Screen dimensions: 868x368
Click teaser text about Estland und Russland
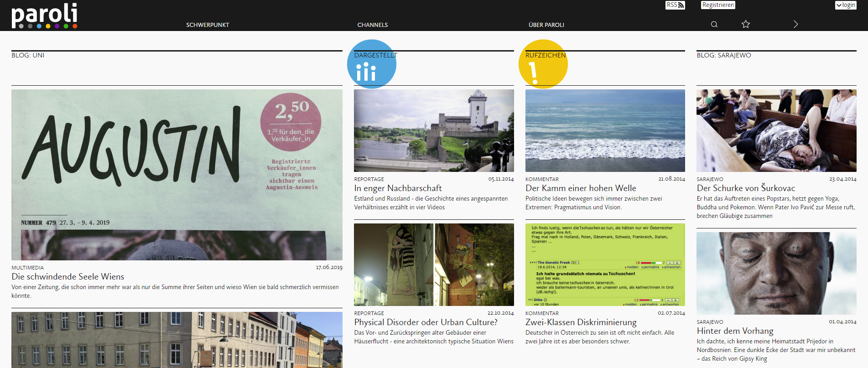click(x=431, y=203)
